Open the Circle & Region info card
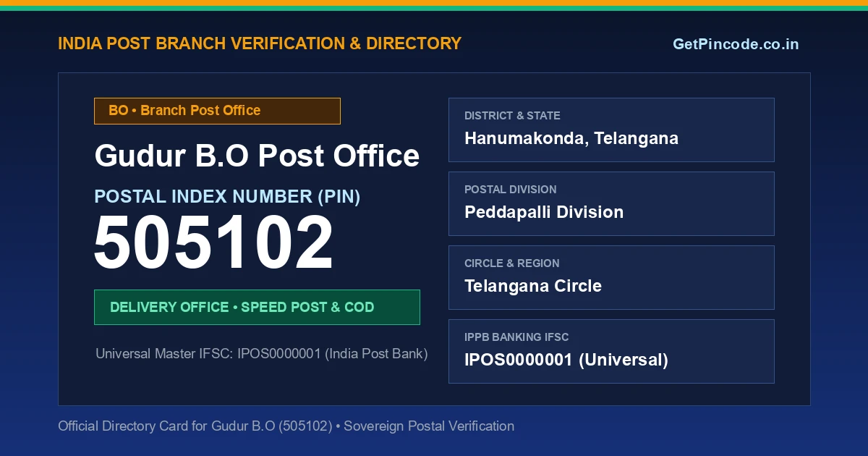 [611, 277]
